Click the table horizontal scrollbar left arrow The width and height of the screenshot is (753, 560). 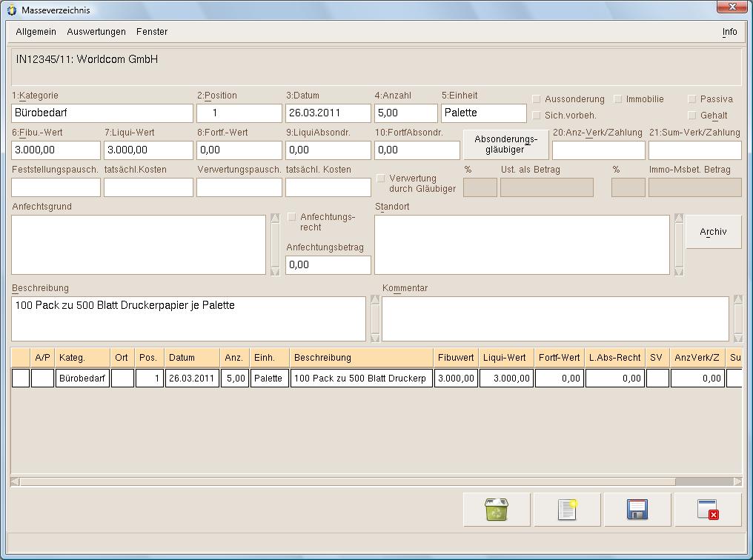[16, 481]
